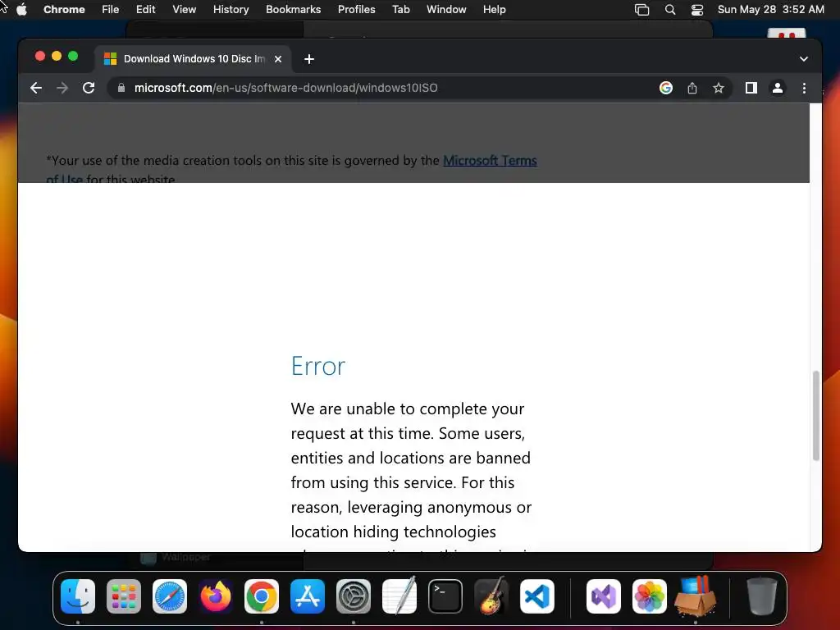Click the page vertical scrollbar thumb
The width and height of the screenshot is (840, 630).
click(x=816, y=415)
